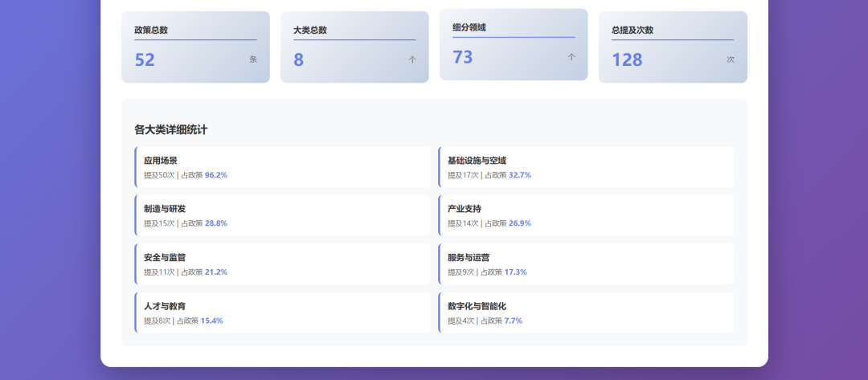The image size is (868, 380).
Task: Select the 制造与研发 category title
Action: [x=165, y=209]
